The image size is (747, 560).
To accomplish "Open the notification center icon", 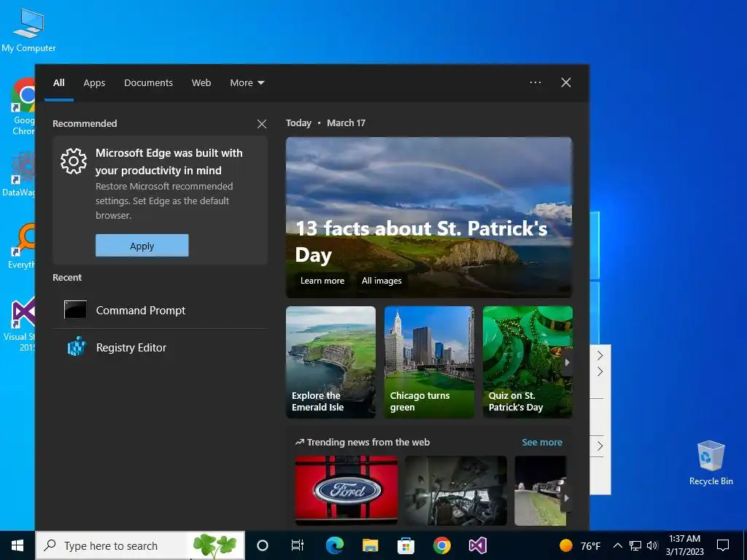I will click(723, 545).
